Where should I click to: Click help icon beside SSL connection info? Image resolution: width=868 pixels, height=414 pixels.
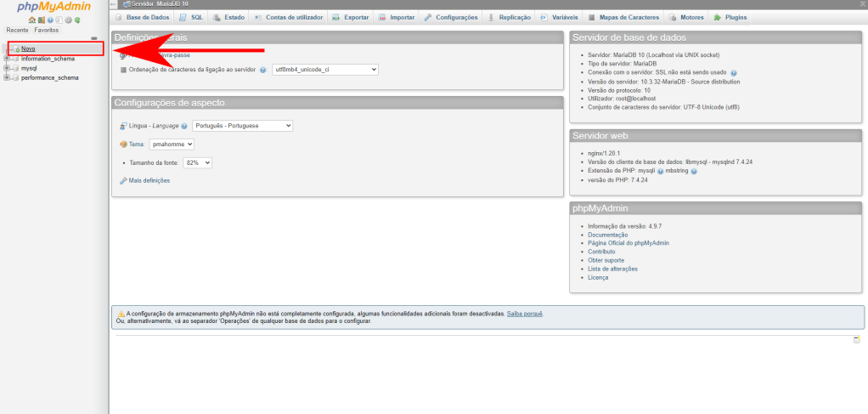point(733,72)
